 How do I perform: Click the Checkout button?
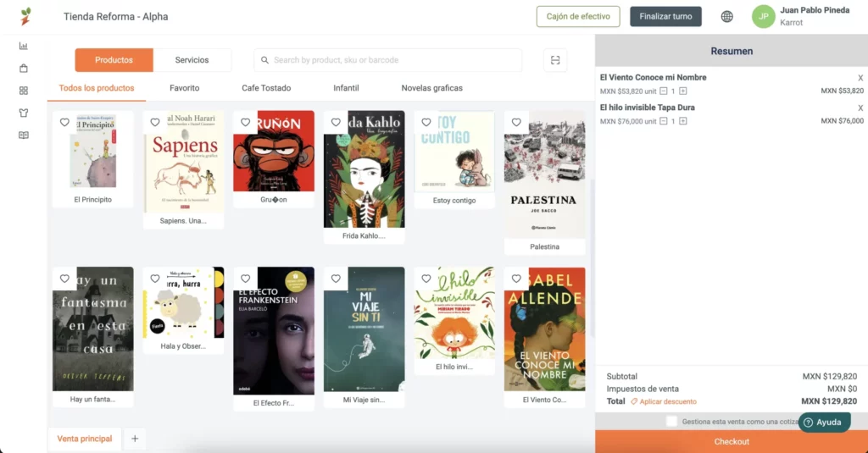(x=732, y=441)
